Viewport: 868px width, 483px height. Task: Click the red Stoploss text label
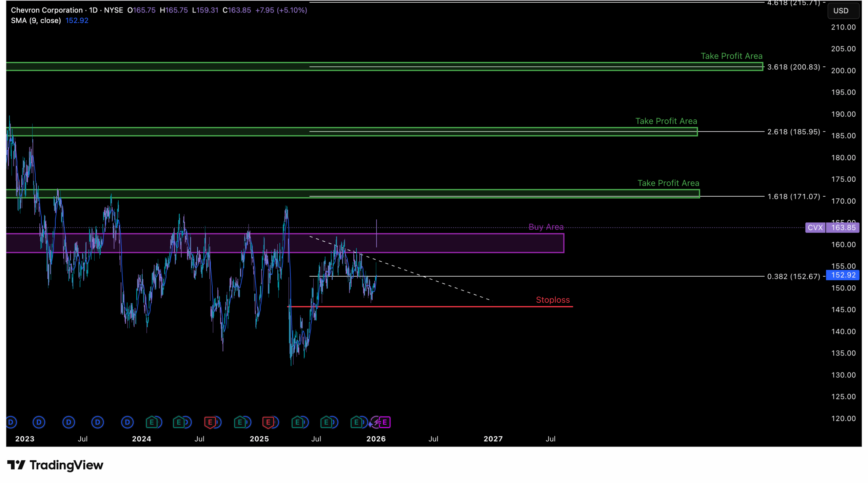coord(553,300)
